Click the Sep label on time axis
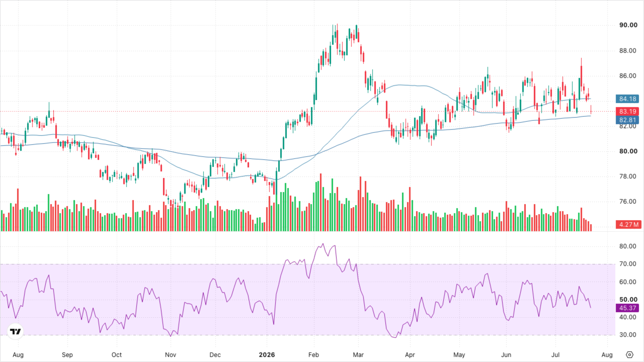644x362 pixels. tap(67, 355)
